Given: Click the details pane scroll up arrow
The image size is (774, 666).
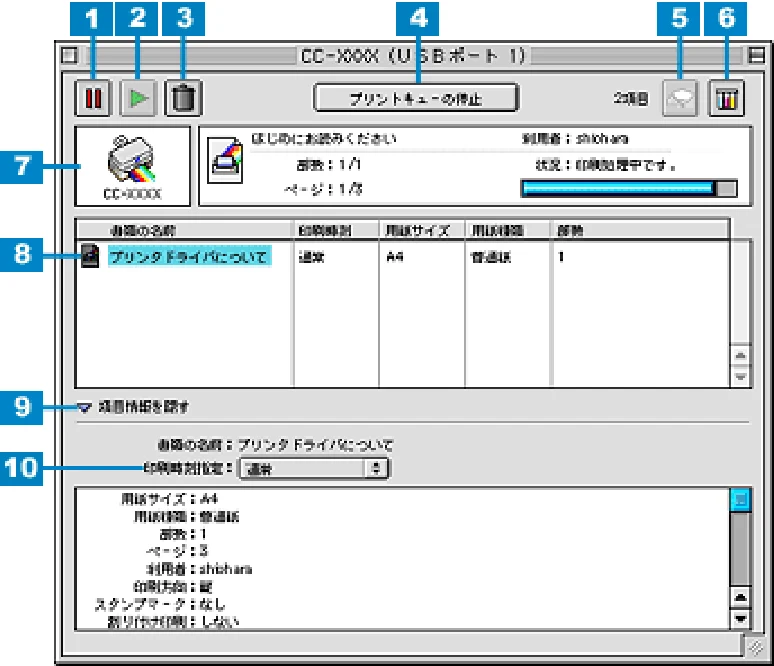Looking at the screenshot, I should click(740, 598).
